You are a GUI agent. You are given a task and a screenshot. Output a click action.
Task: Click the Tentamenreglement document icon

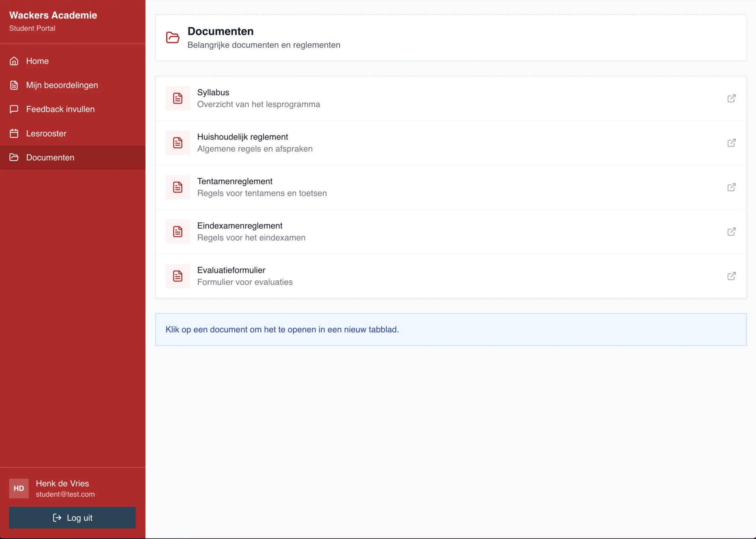[178, 187]
